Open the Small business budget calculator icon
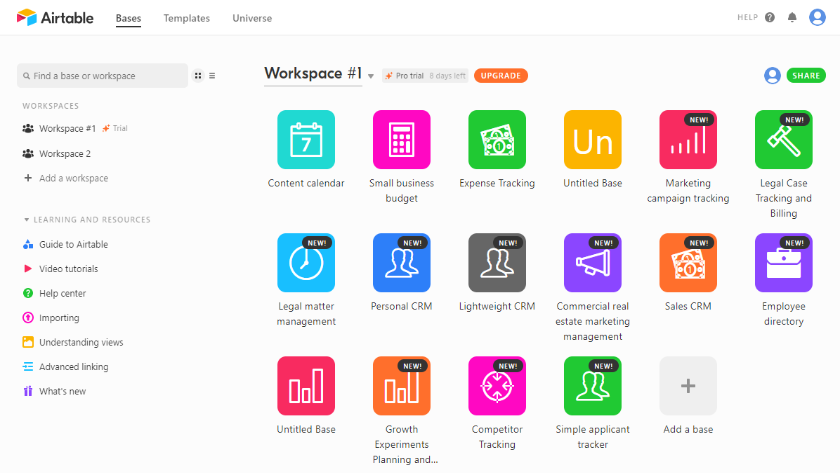 coord(401,139)
